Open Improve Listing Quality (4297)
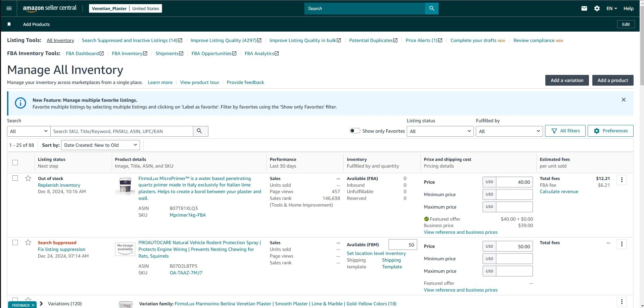This screenshot has height=308, width=644. (x=226, y=40)
